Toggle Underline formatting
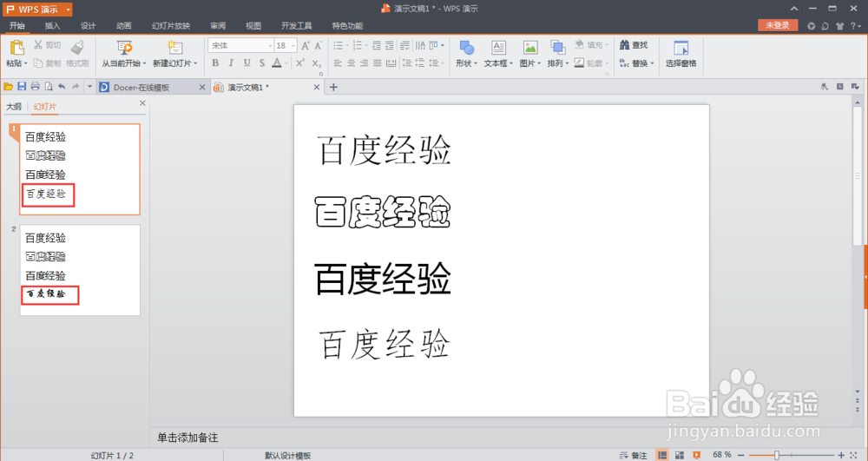 [247, 63]
